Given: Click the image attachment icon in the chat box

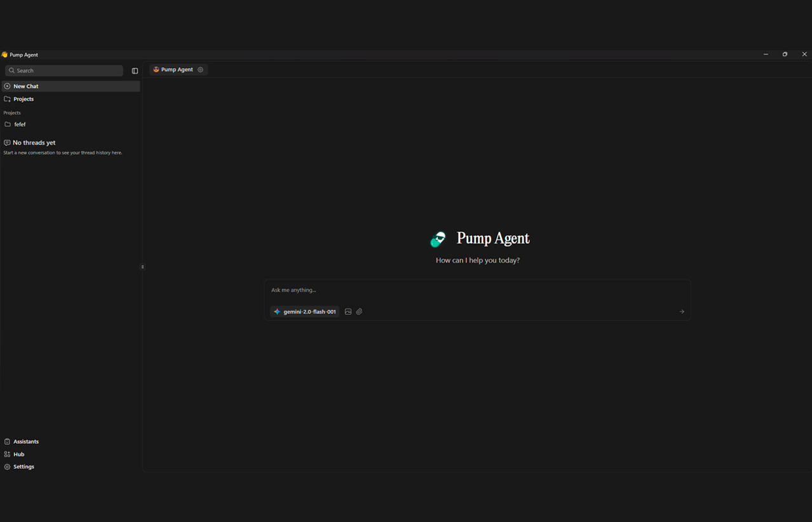Looking at the screenshot, I should [348, 312].
